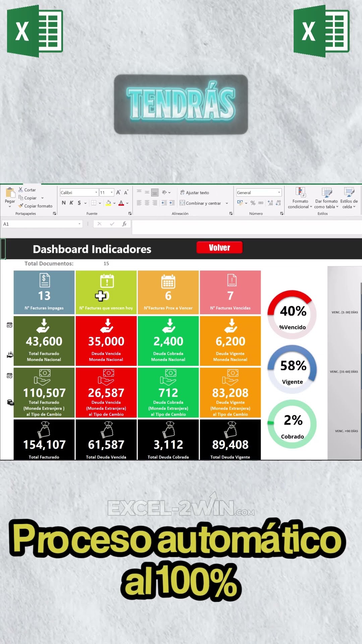
Task: Apply the thousands separator 000 style
Action: pyautogui.click(x=261, y=203)
